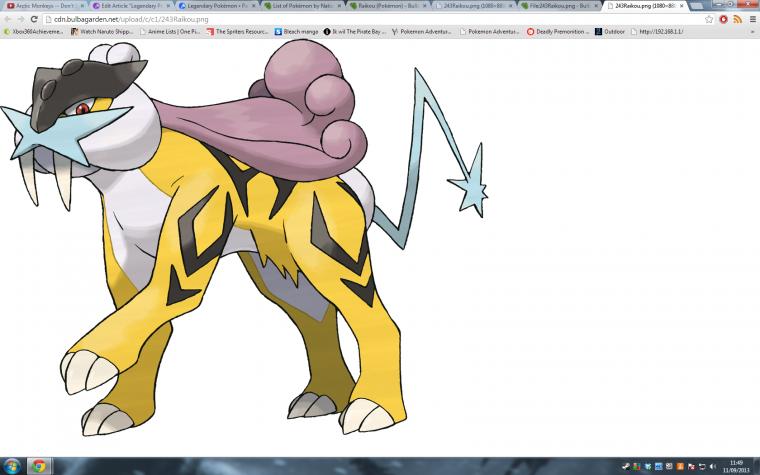The height and width of the screenshot is (475, 760).
Task: Open the Bleach manga bookmark
Action: (297, 32)
